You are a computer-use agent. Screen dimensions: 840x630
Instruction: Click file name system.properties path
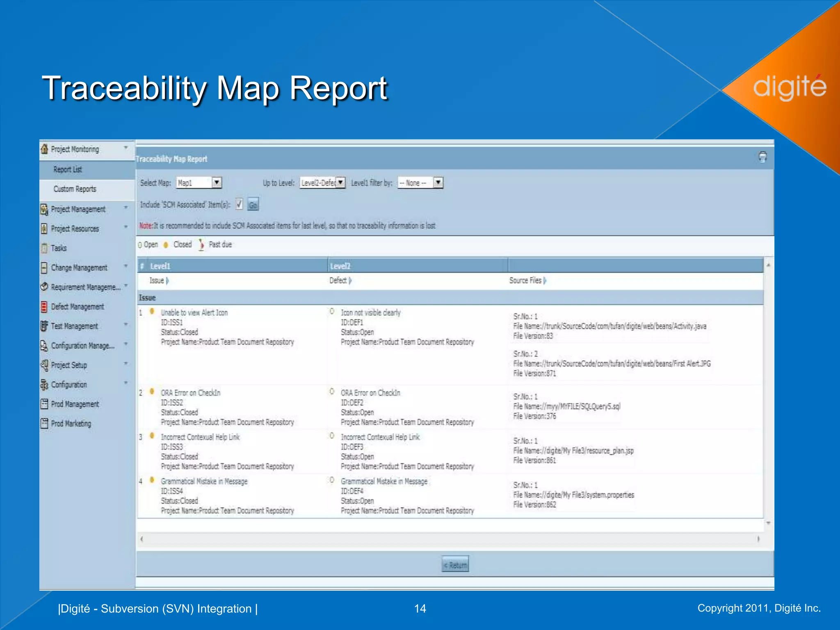tap(574, 495)
